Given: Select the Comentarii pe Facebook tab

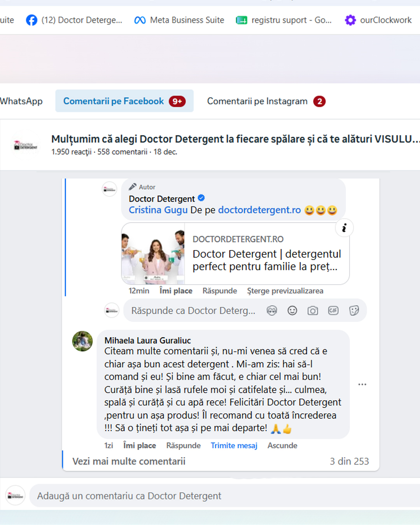Looking at the screenshot, I should point(124,101).
